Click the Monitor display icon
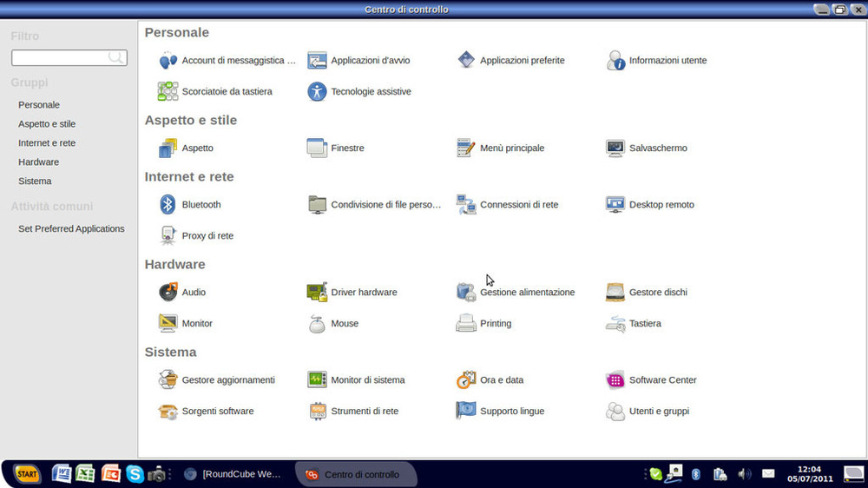This screenshot has width=868, height=488. (x=168, y=323)
